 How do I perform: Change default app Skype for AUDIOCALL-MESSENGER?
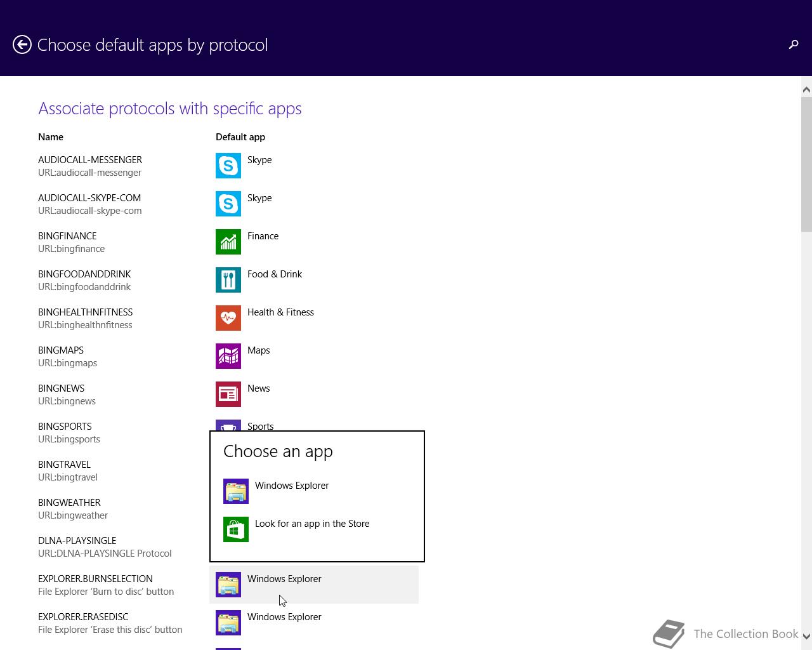tap(314, 166)
